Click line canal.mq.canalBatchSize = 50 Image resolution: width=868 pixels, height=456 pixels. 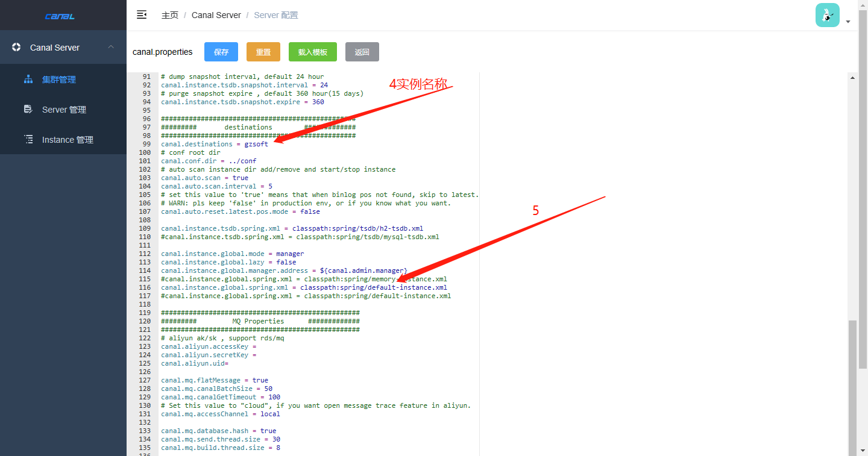(x=216, y=389)
